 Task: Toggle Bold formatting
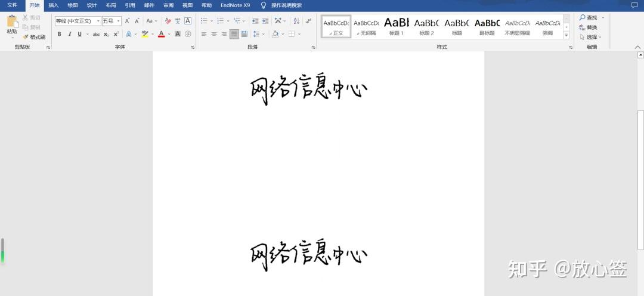coord(60,34)
